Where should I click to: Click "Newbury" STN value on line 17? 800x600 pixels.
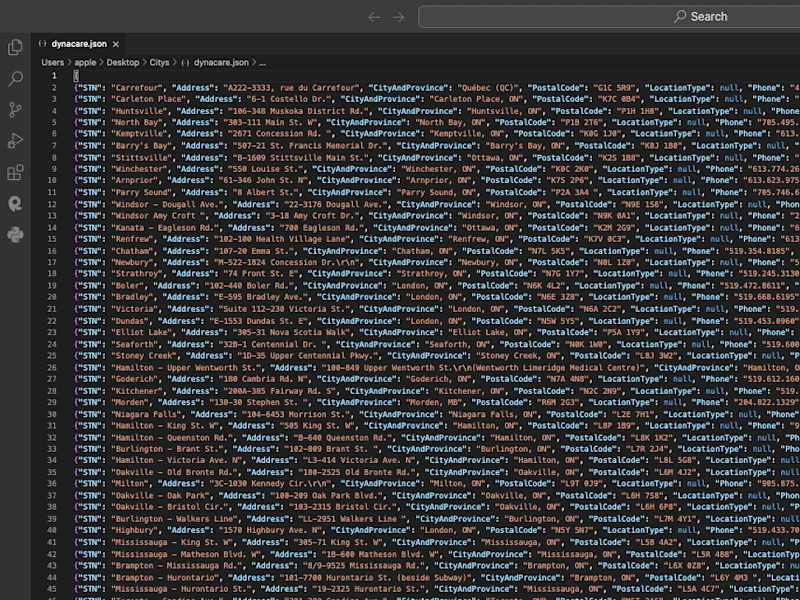(x=132, y=263)
